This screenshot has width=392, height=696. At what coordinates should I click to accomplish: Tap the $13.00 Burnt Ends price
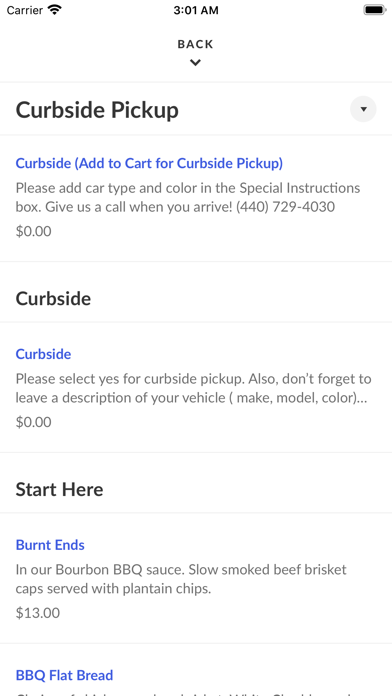38,613
